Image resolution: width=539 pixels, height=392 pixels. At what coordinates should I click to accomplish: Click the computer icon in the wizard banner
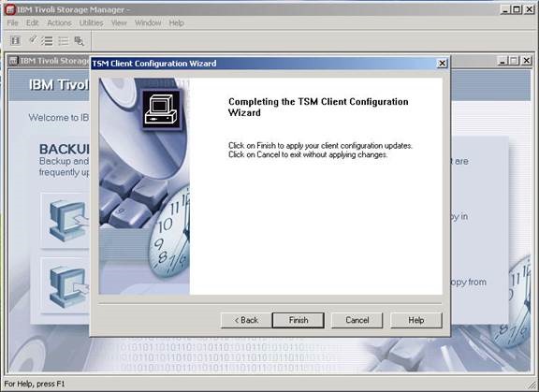[x=161, y=109]
